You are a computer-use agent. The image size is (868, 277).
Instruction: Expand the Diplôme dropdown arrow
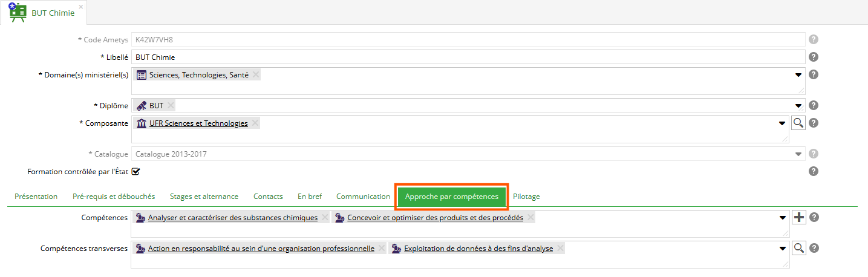[798, 105]
